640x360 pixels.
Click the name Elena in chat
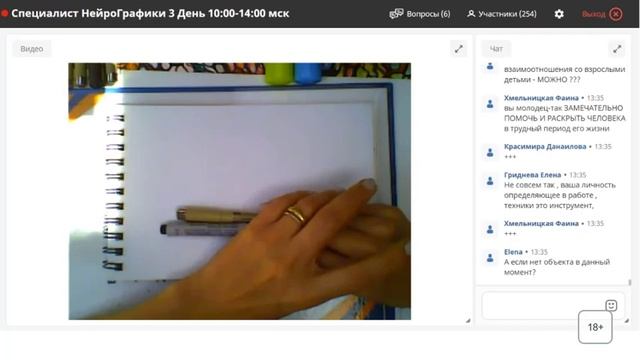(x=513, y=252)
